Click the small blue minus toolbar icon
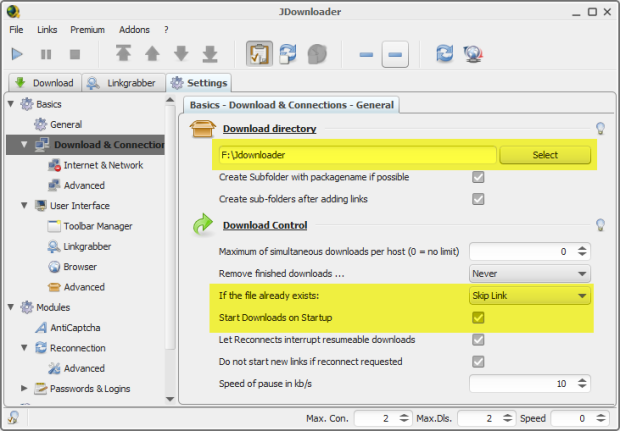This screenshot has height=431, width=620. point(366,55)
